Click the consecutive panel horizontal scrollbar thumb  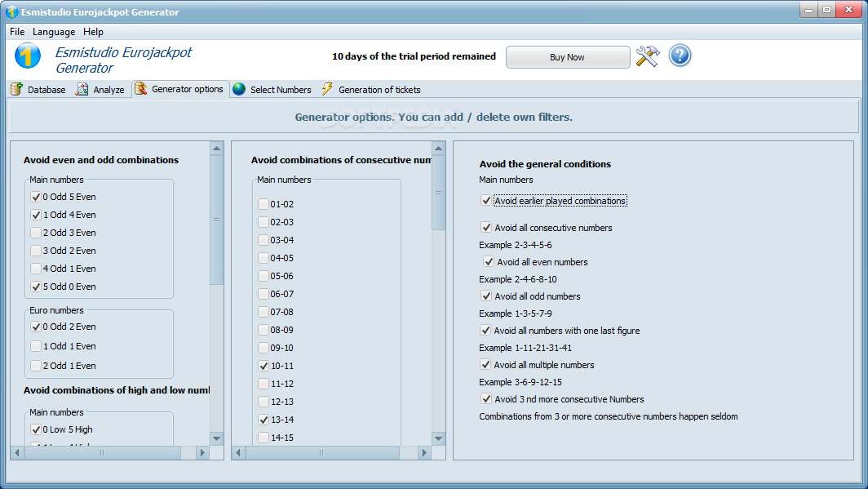point(322,452)
